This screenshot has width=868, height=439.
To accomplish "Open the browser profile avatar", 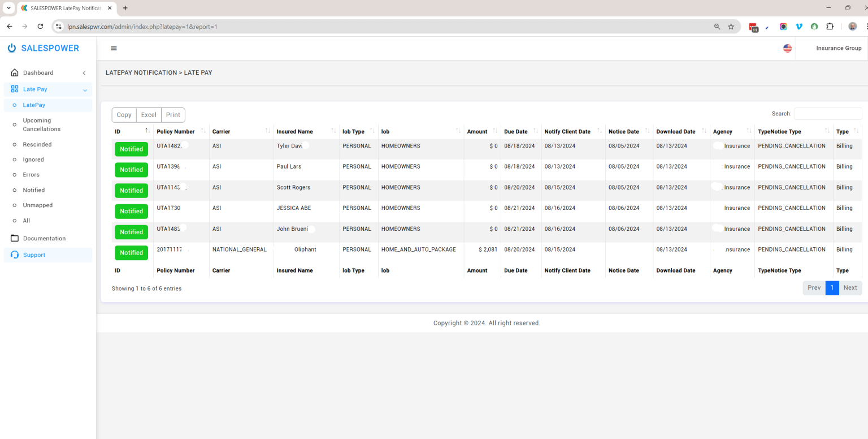I will (853, 27).
